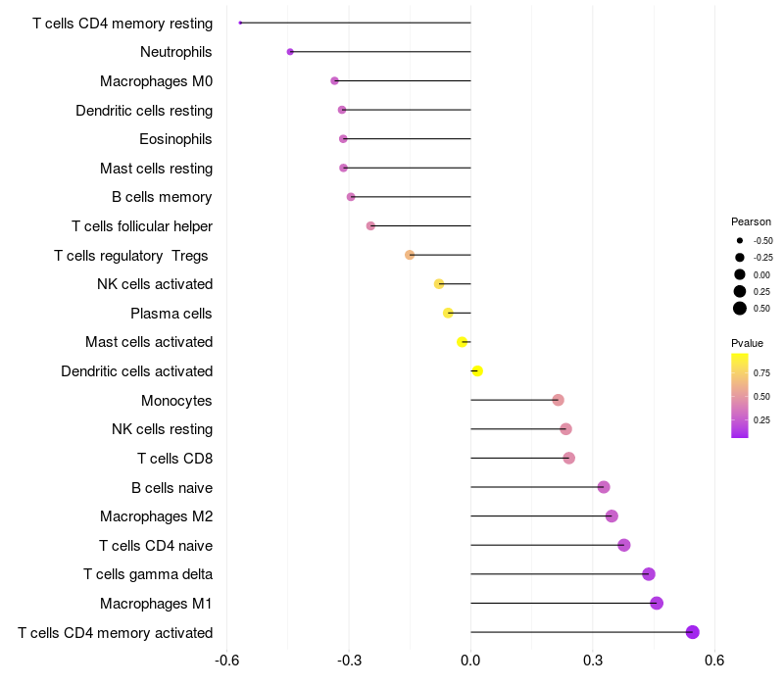Click the Monocytes data point

click(x=558, y=400)
